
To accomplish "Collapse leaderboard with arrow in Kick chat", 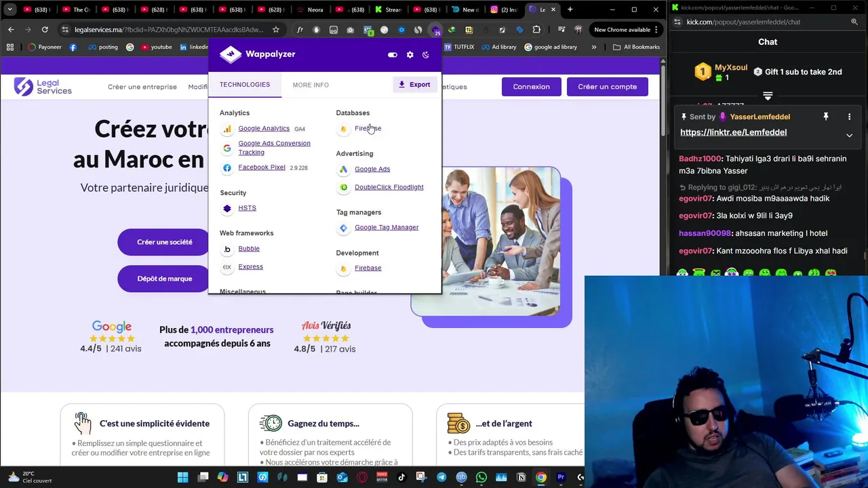I will tap(768, 96).
